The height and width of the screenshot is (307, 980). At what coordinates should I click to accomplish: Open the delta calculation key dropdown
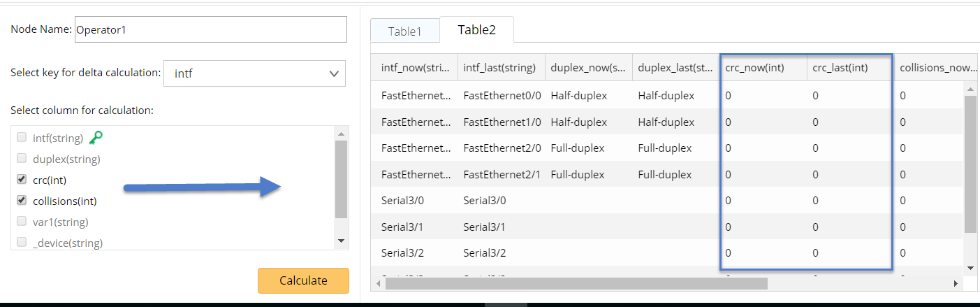[254, 73]
